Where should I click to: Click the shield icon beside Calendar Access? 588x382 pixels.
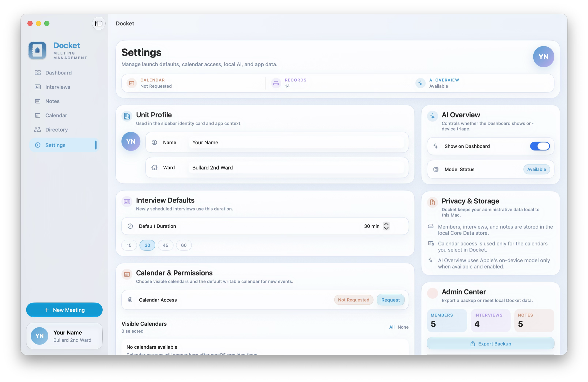[x=130, y=300]
